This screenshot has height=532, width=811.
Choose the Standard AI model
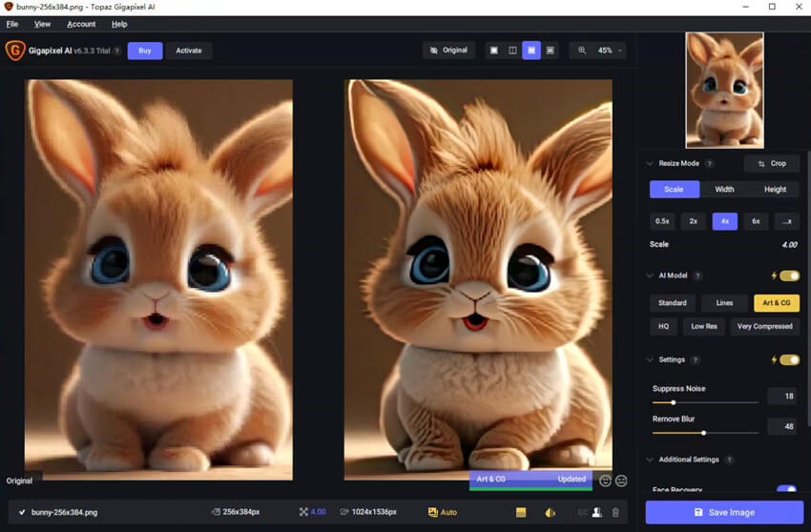[x=673, y=303]
